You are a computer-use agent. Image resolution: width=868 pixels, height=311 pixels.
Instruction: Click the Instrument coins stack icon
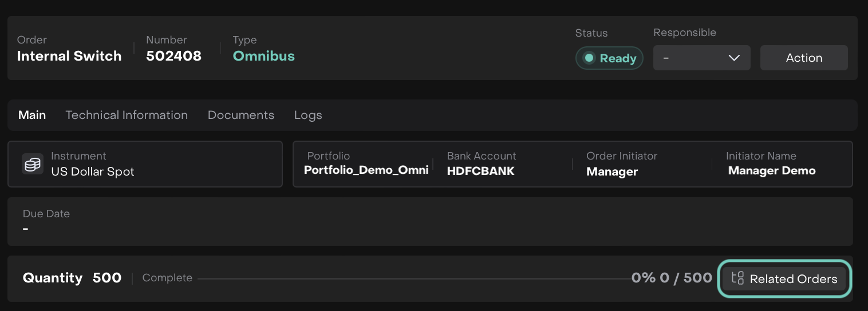point(33,164)
